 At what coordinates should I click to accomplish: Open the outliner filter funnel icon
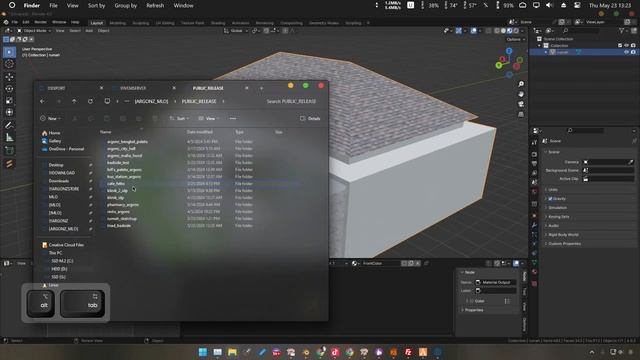click(x=622, y=31)
